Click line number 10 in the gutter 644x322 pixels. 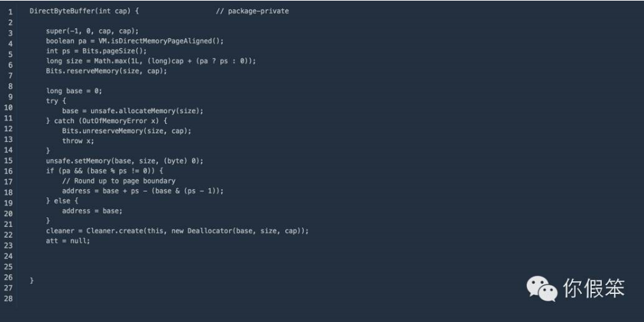coord(8,108)
